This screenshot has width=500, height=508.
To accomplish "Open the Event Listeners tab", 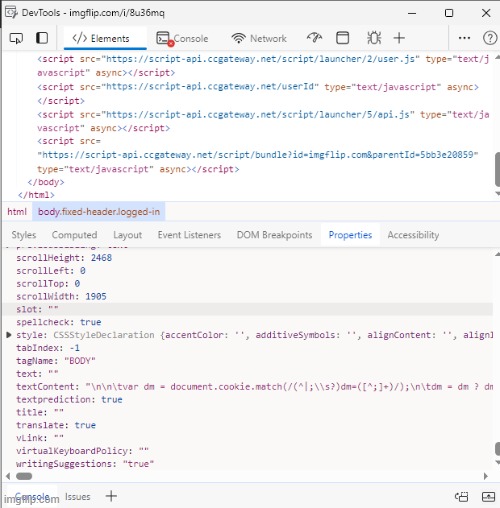I will click(189, 235).
